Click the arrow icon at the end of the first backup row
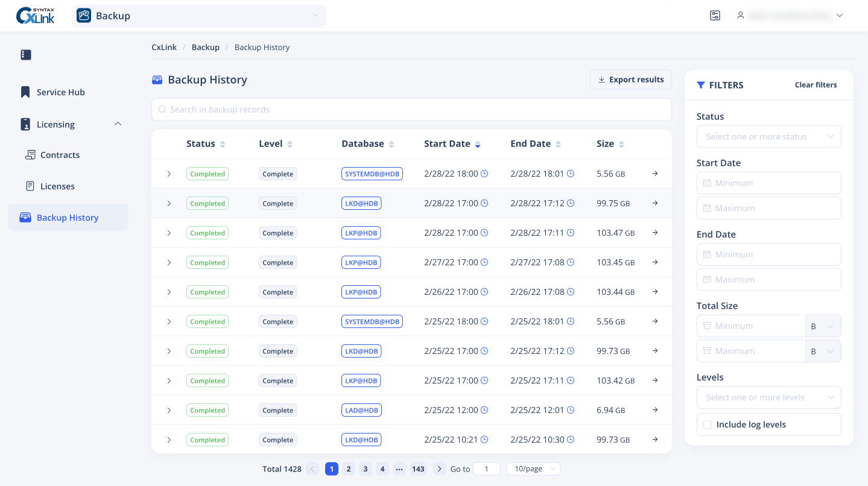The height and width of the screenshot is (486, 868). [x=655, y=174]
